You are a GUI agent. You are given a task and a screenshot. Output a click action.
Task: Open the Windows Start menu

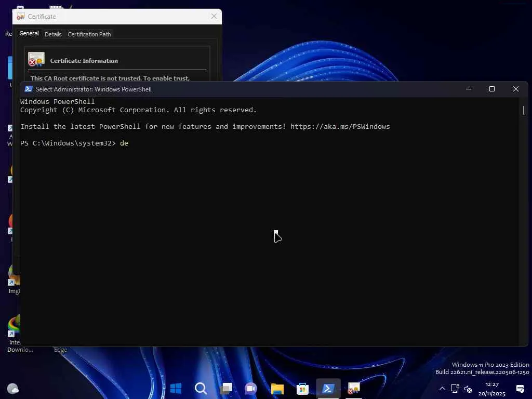[176, 388]
